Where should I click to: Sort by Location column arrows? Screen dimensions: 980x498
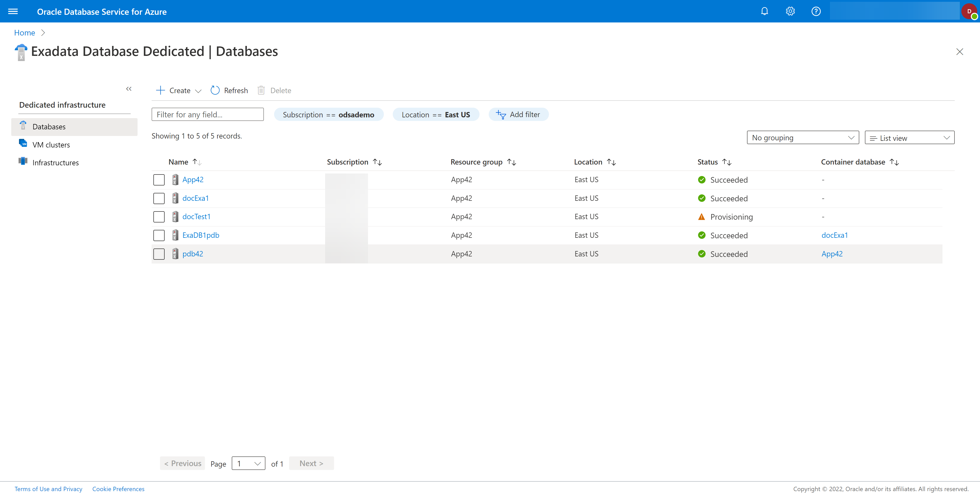pyautogui.click(x=611, y=162)
